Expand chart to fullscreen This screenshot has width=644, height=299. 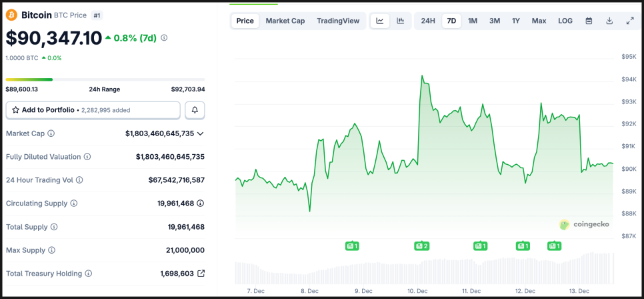point(630,21)
